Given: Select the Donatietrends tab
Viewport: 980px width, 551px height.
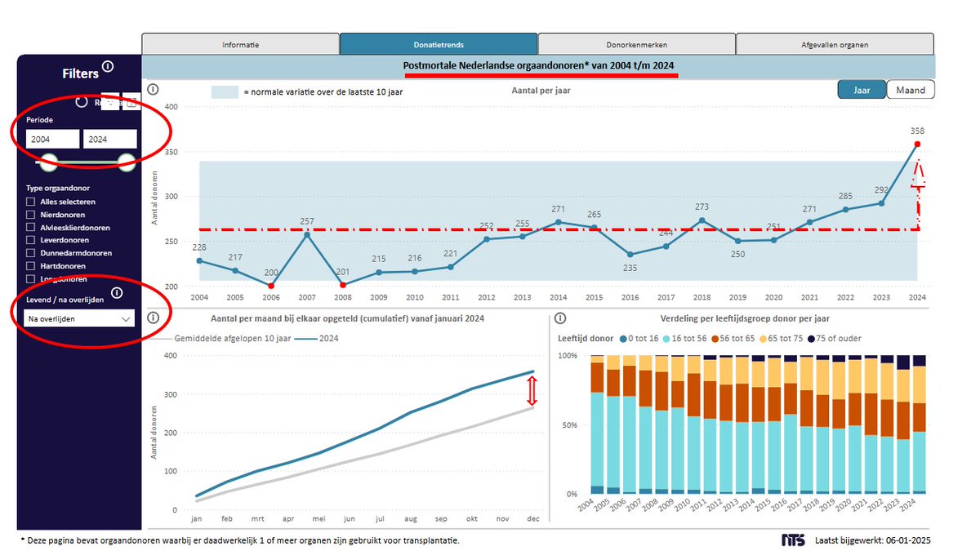Looking at the screenshot, I should pyautogui.click(x=439, y=44).
